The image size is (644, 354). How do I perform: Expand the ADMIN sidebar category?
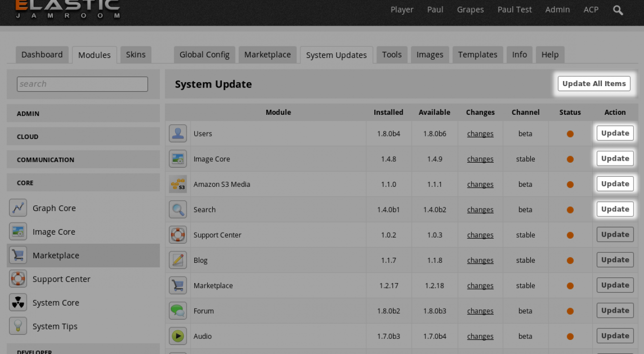(83, 114)
